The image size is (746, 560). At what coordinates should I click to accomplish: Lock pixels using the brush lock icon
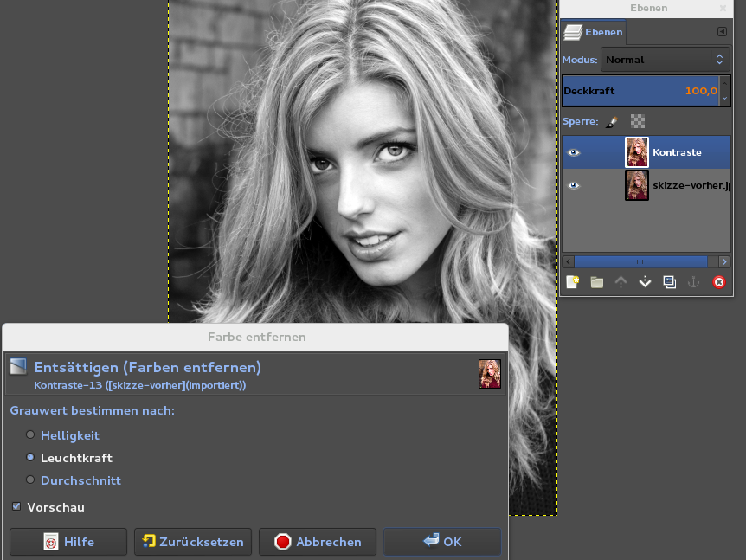tap(612, 122)
